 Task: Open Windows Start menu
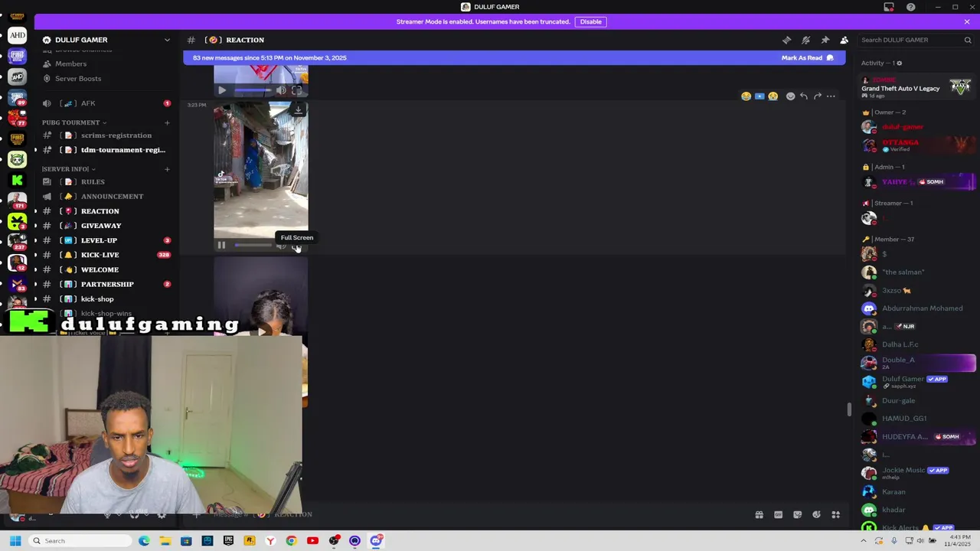(15, 541)
